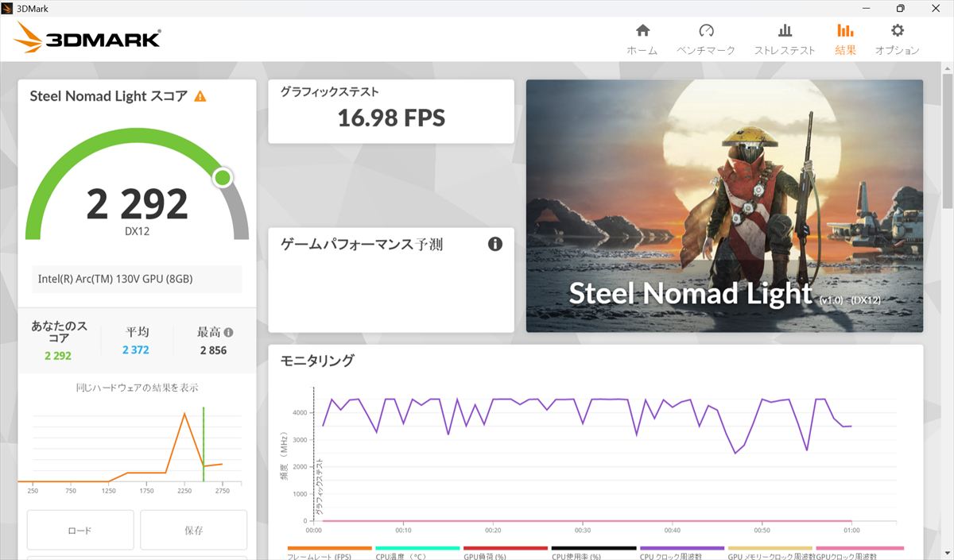Click the green dot on the score gauge
This screenshot has height=560, width=954.
(x=223, y=177)
